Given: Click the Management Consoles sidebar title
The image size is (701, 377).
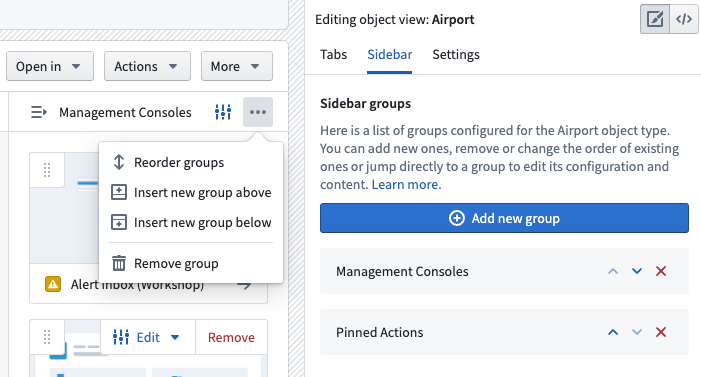Looking at the screenshot, I should (125, 112).
